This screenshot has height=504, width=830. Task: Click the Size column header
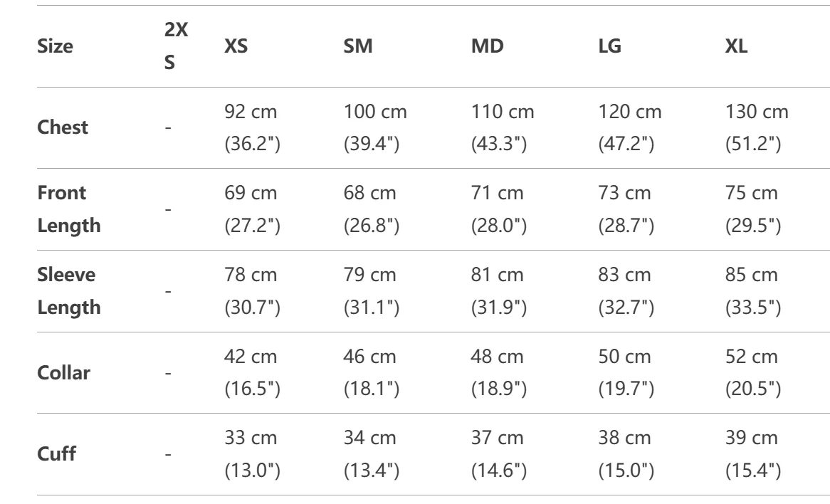pos(55,47)
